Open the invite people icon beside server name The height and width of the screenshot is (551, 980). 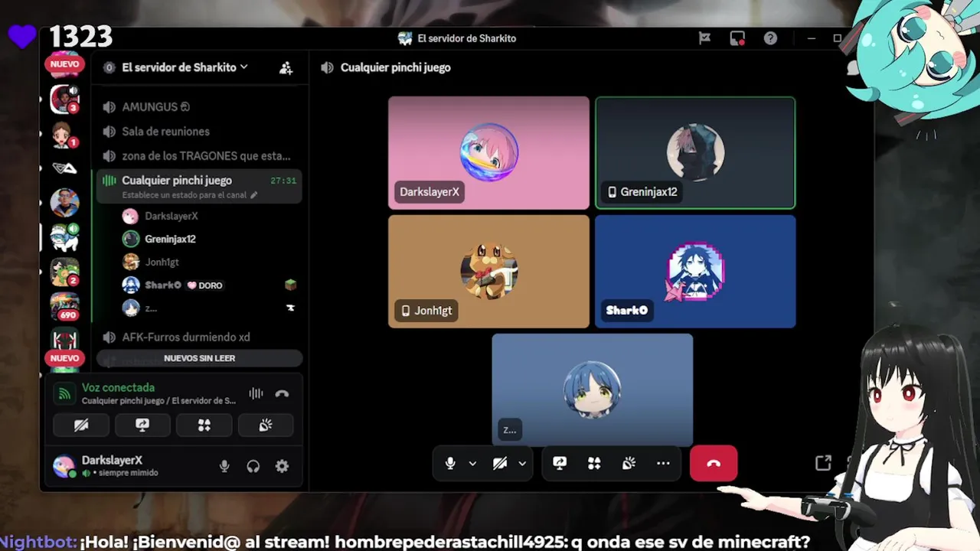(286, 68)
